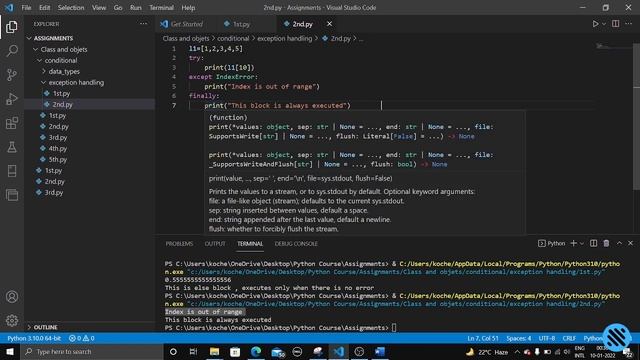Viewport: 640px width, 360px height.
Task: Change indentation via Spaces: 4
Action: point(519,338)
